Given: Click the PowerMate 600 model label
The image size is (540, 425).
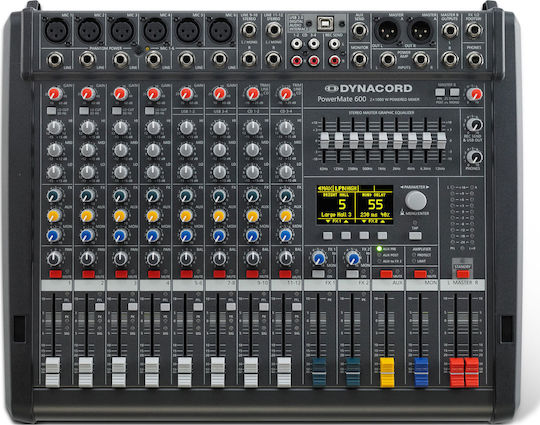Looking at the screenshot, I should tap(341, 99).
